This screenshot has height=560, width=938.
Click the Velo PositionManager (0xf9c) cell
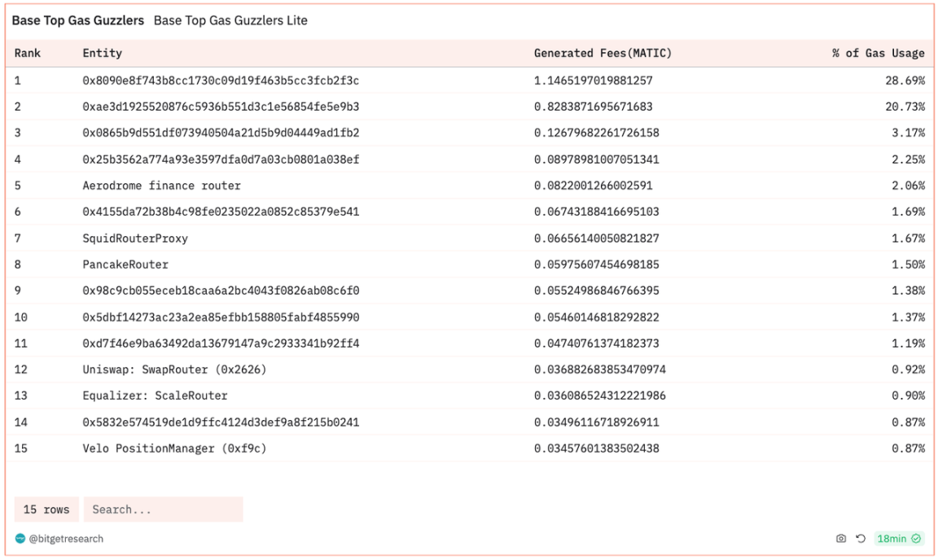pos(174,448)
